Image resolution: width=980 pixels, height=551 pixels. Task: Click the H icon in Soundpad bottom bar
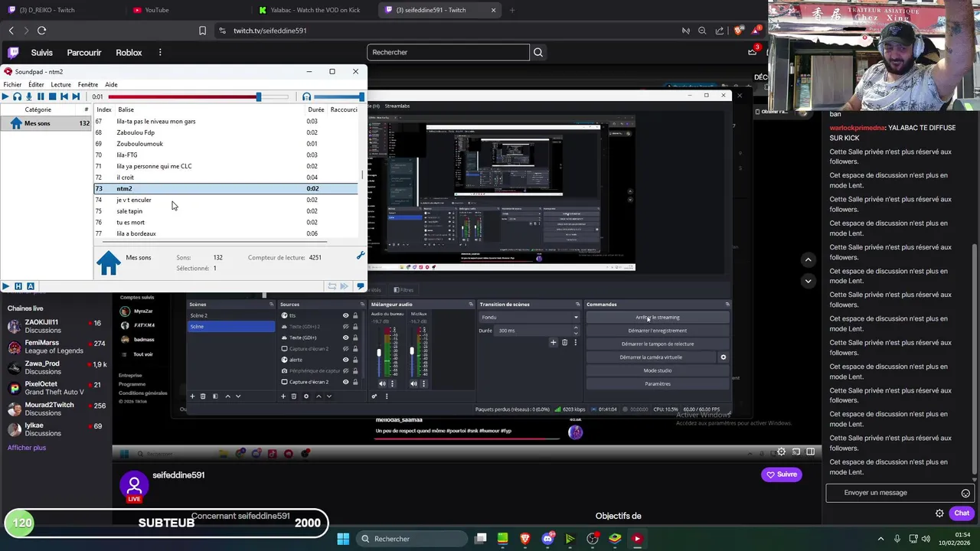tap(18, 286)
